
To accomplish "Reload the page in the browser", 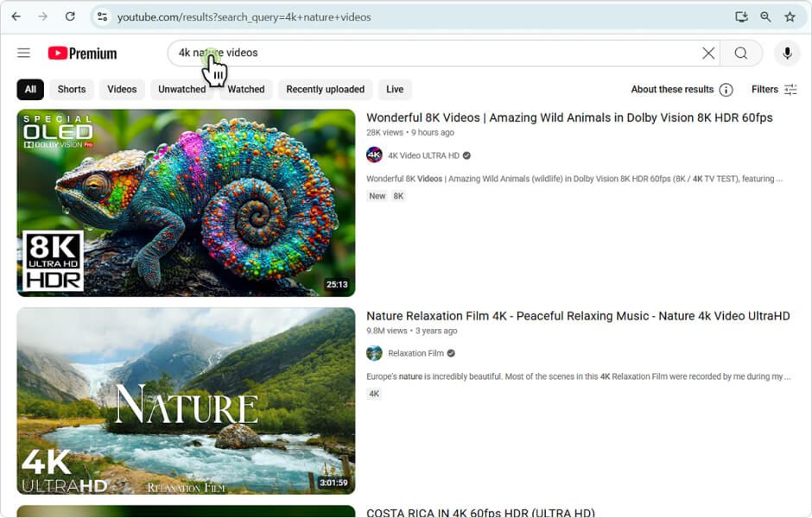I will 70,16.
